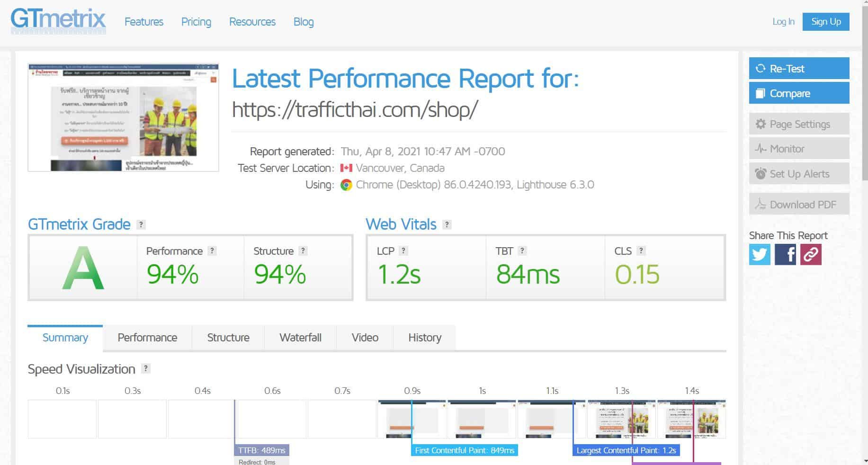This screenshot has height=465, width=868.
Task: Click the GTmetrix logo
Action: [58, 21]
